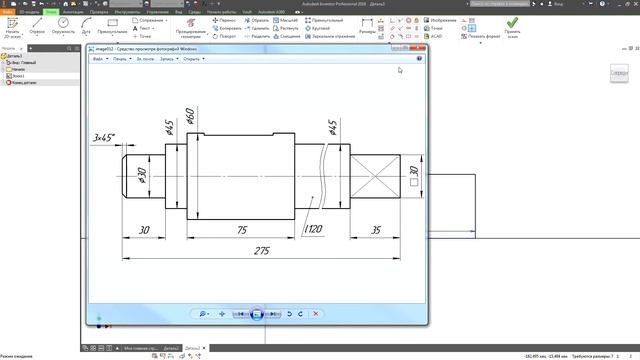The width and height of the screenshot is (640, 360).
Task: Activate Проецирование геометрии tool
Action: 191,28
